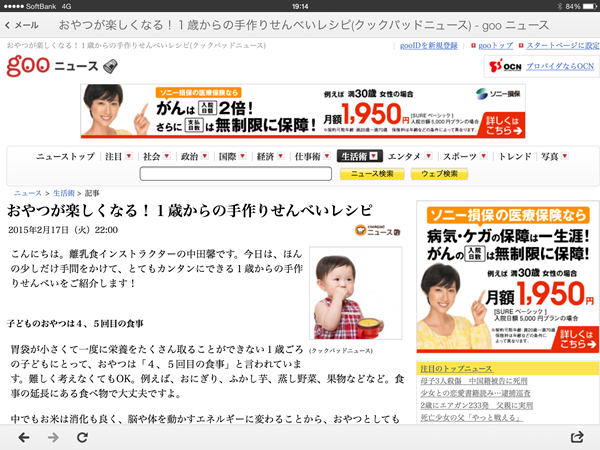Expand the 政治 dropdown arrow
The width and height of the screenshot is (600, 450).
[205, 156]
